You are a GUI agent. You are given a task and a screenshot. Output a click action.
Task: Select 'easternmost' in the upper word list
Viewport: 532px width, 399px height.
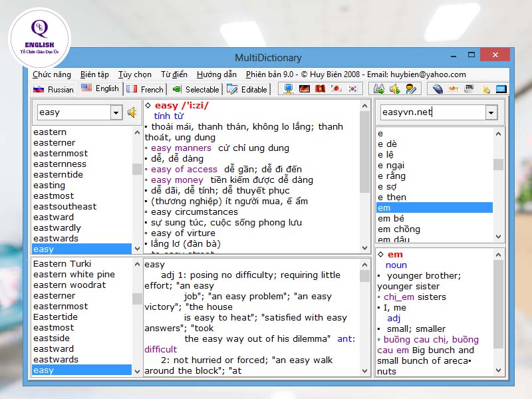pos(61,154)
